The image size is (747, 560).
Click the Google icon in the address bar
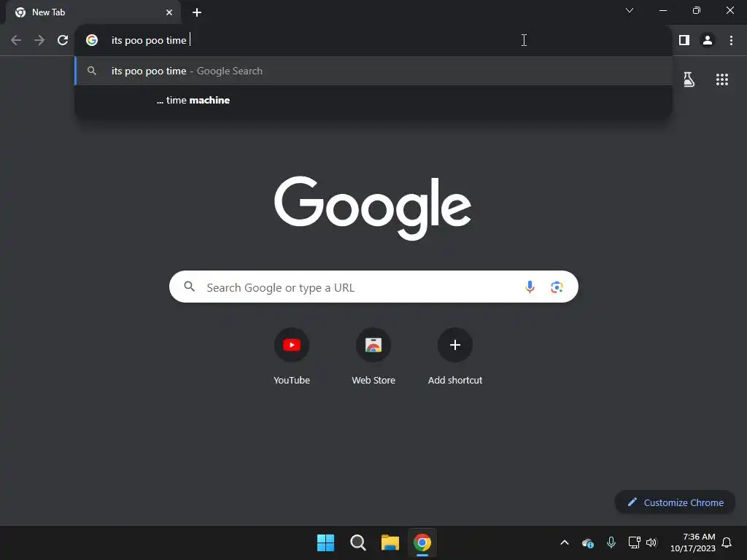[x=92, y=41]
